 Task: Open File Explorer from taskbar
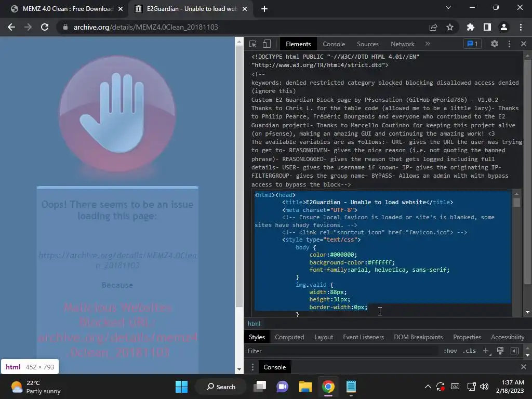(x=305, y=387)
